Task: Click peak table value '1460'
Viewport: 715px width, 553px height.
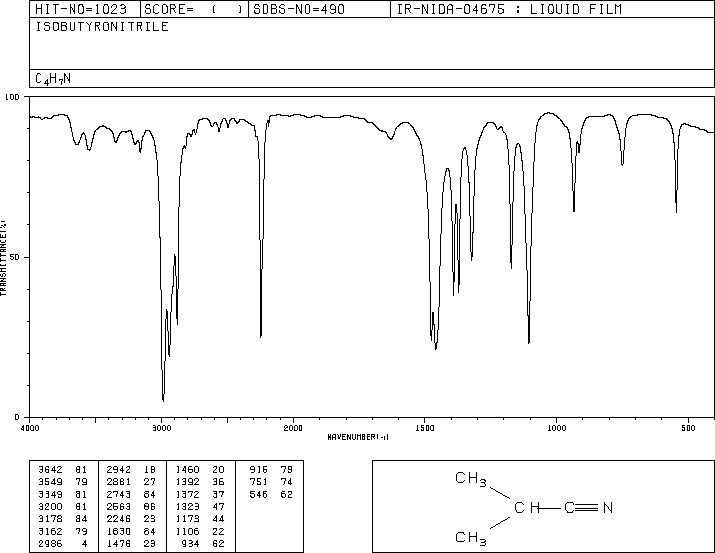Action: pyautogui.click(x=187, y=470)
